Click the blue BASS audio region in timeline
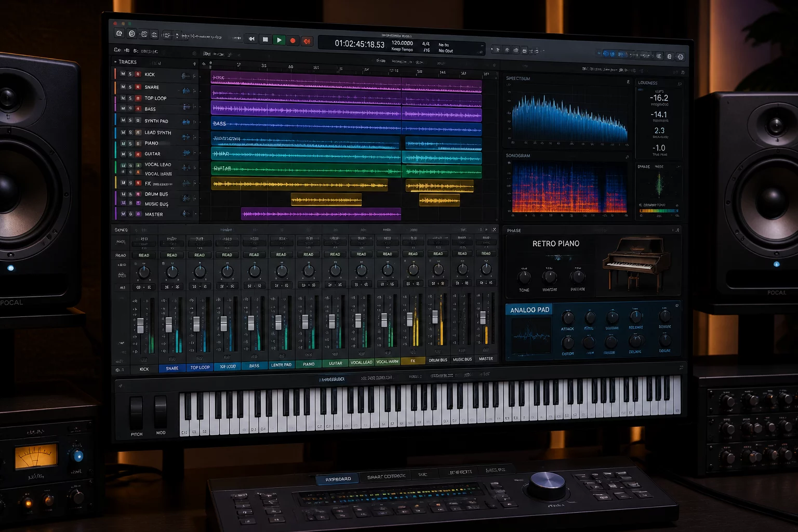The height and width of the screenshot is (532, 798). pyautogui.click(x=346, y=125)
